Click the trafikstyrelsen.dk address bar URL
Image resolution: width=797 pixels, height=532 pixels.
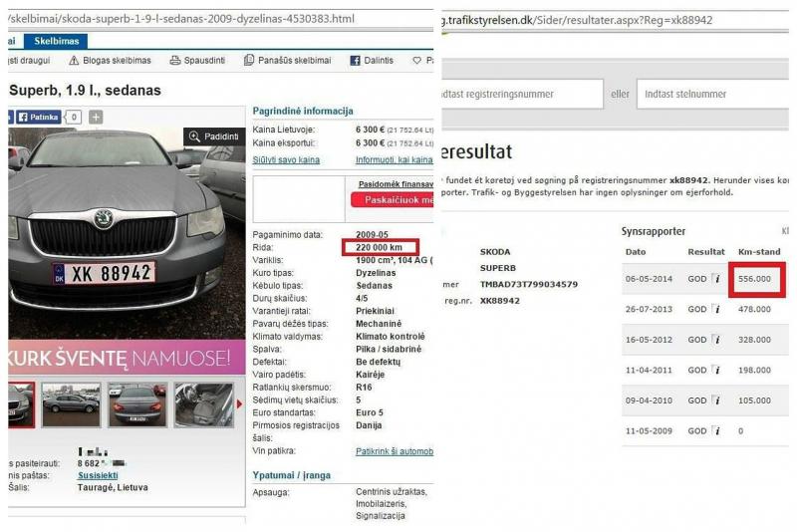click(x=577, y=20)
